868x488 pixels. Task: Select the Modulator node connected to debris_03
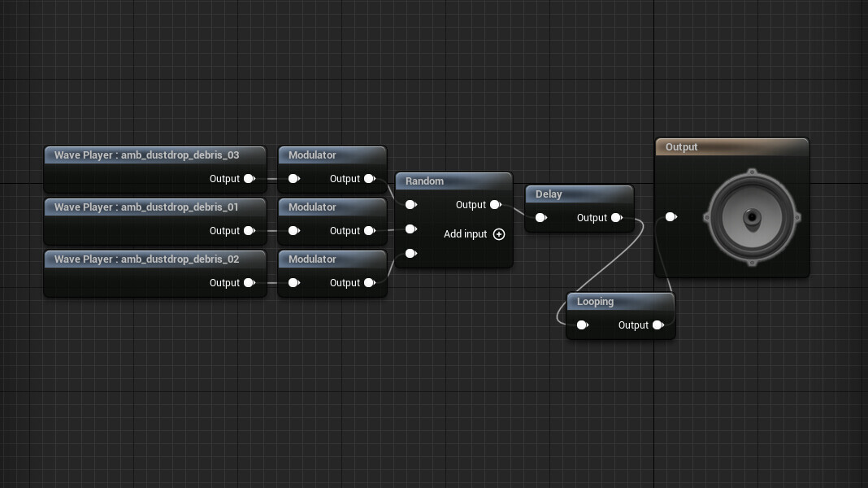pyautogui.click(x=332, y=155)
